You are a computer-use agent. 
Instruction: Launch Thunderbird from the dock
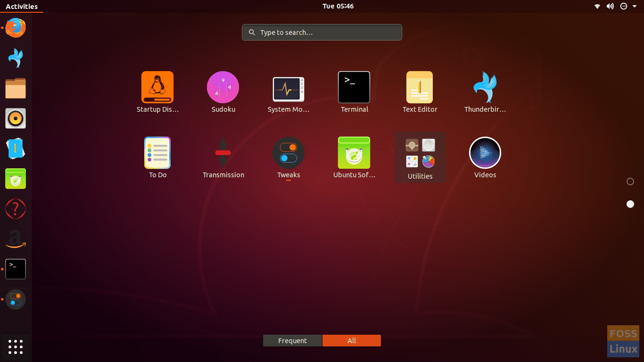(16, 58)
